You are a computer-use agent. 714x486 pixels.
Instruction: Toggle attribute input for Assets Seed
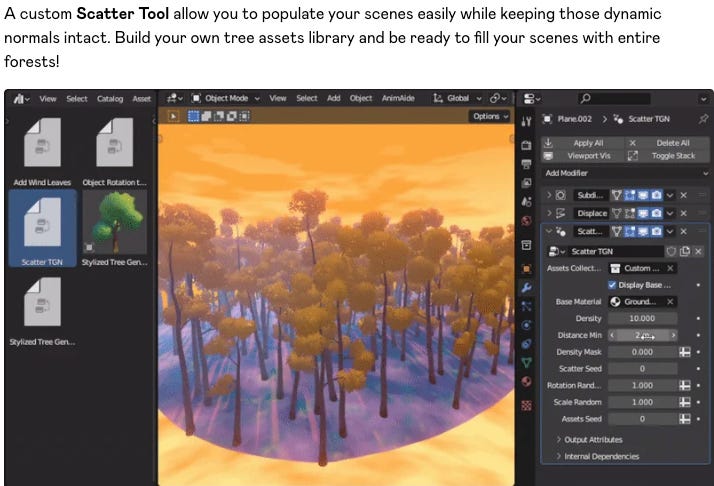(685, 419)
